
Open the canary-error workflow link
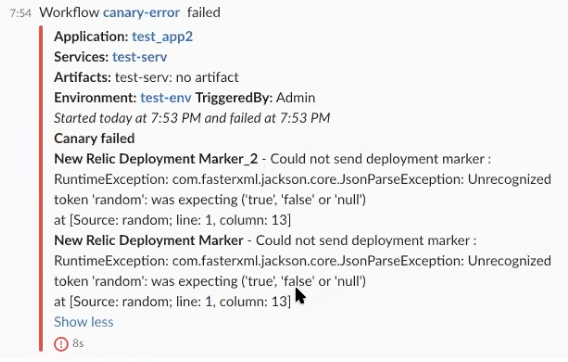pyautogui.click(x=141, y=13)
